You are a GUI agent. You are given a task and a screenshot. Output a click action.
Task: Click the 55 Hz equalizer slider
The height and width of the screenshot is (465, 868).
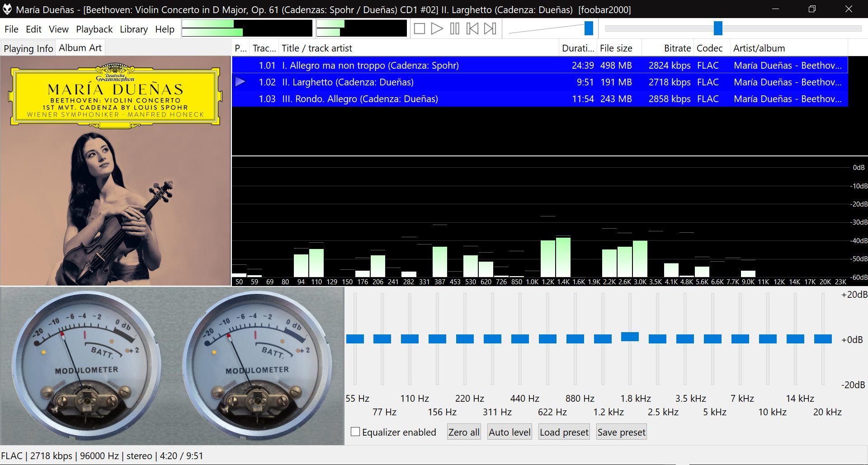coord(355,339)
